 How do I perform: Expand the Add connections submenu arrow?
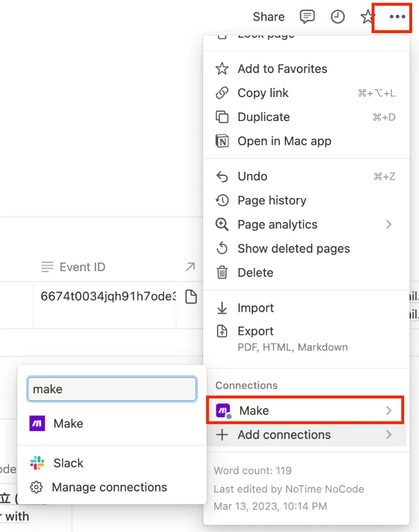coord(389,435)
